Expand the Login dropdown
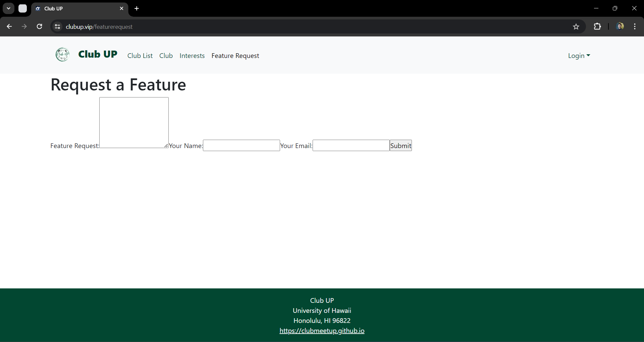The image size is (644, 342). point(579,56)
